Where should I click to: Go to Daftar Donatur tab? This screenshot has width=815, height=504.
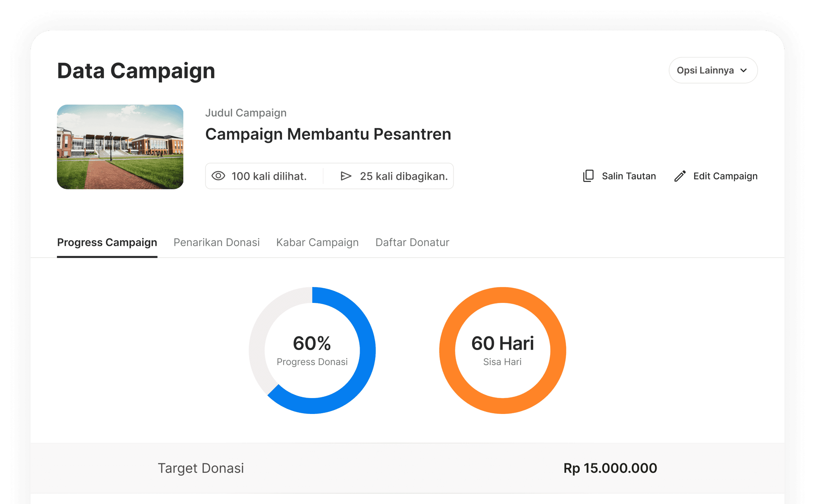coord(412,242)
